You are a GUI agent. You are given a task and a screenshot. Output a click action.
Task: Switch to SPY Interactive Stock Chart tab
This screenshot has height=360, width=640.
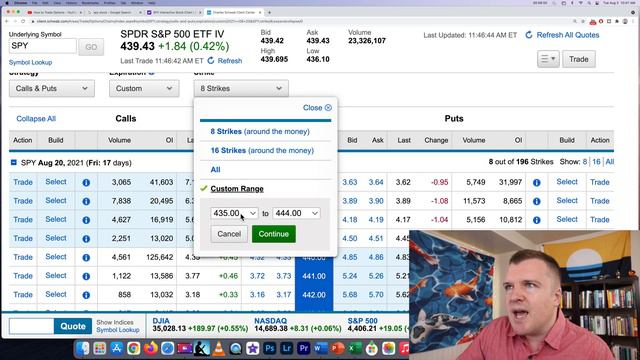(173, 13)
